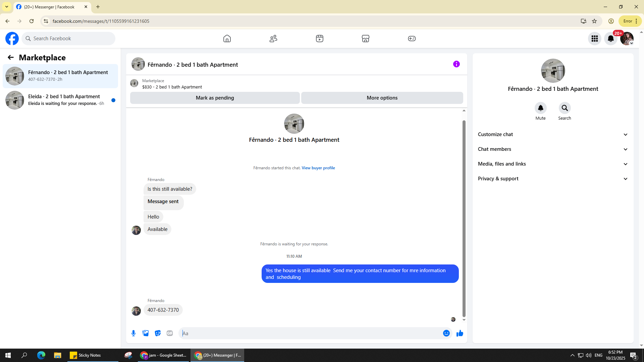
Task: Open the Marketplace tab in top navigation
Action: coord(365,39)
